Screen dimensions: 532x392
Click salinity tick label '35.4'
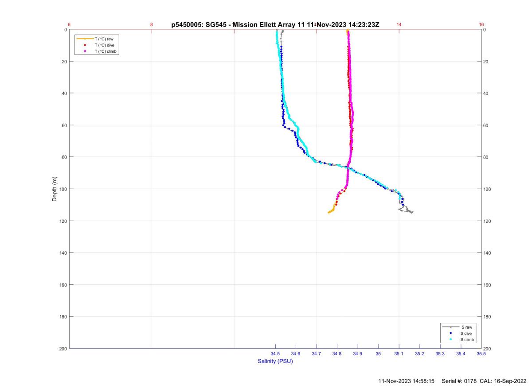pos(461,353)
